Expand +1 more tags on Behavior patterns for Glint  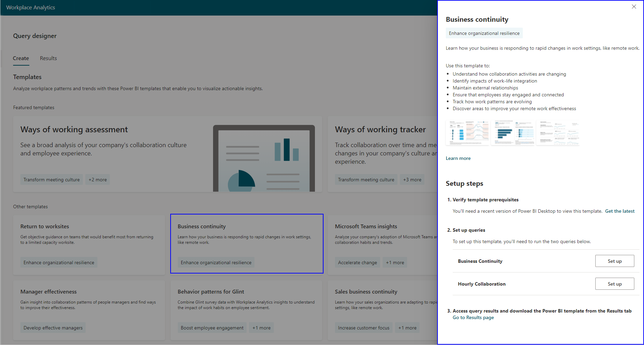[261, 328]
